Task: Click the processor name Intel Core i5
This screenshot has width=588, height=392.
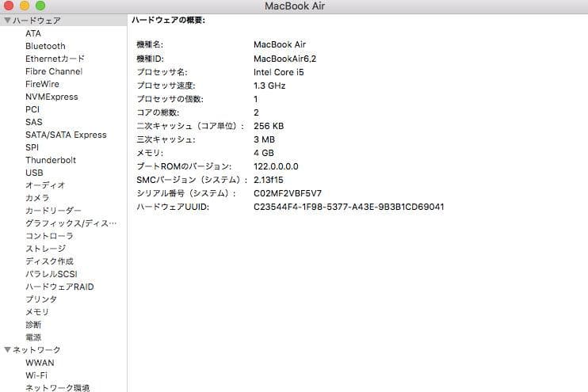Action: pos(279,72)
